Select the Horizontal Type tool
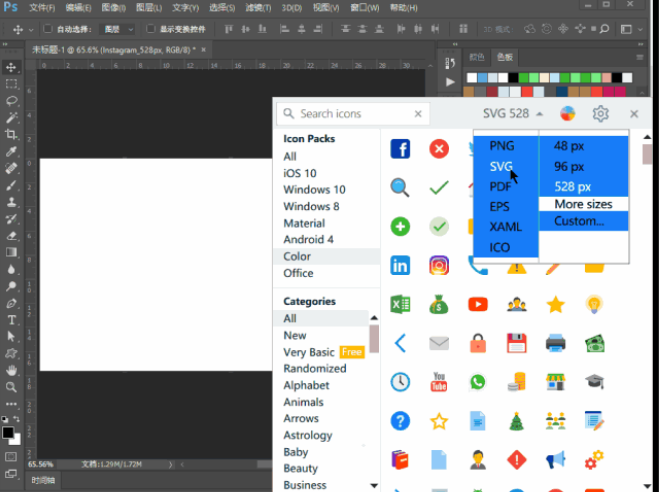This screenshot has width=659, height=492. 12,320
